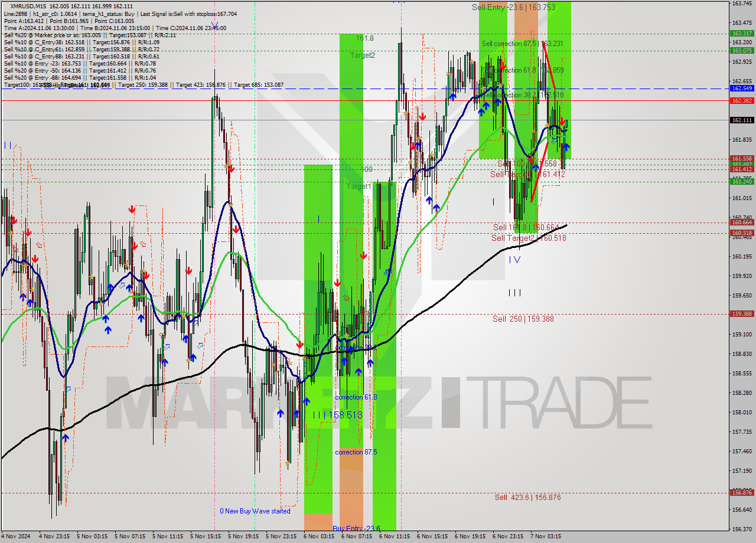
Task: Select the 162.925 price axis value
Action: click(x=742, y=61)
